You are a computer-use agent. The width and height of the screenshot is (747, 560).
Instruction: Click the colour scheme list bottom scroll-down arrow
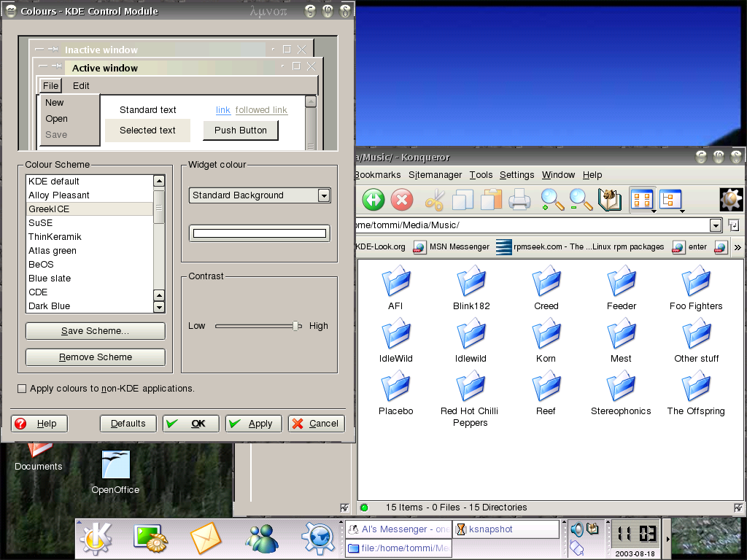[159, 307]
